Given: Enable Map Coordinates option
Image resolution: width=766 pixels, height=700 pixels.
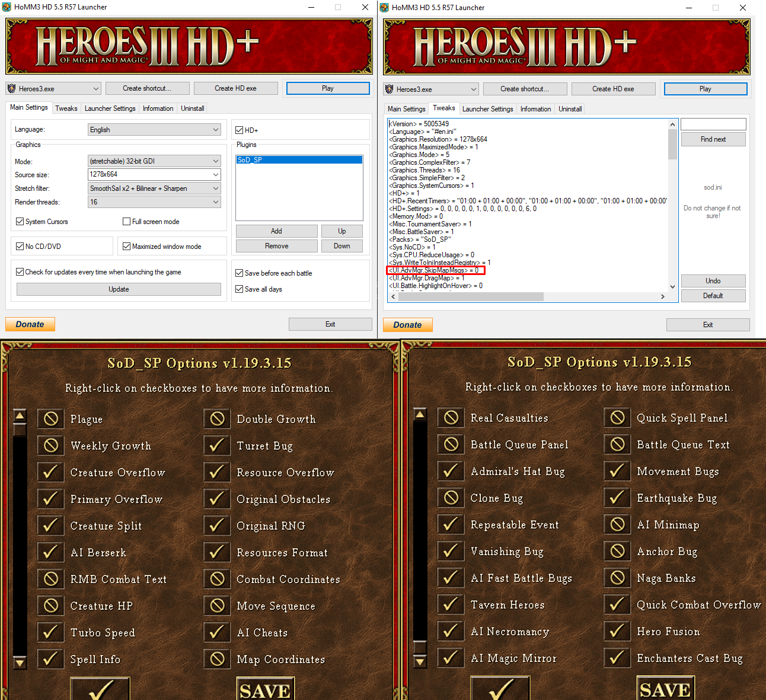Looking at the screenshot, I should [x=217, y=659].
